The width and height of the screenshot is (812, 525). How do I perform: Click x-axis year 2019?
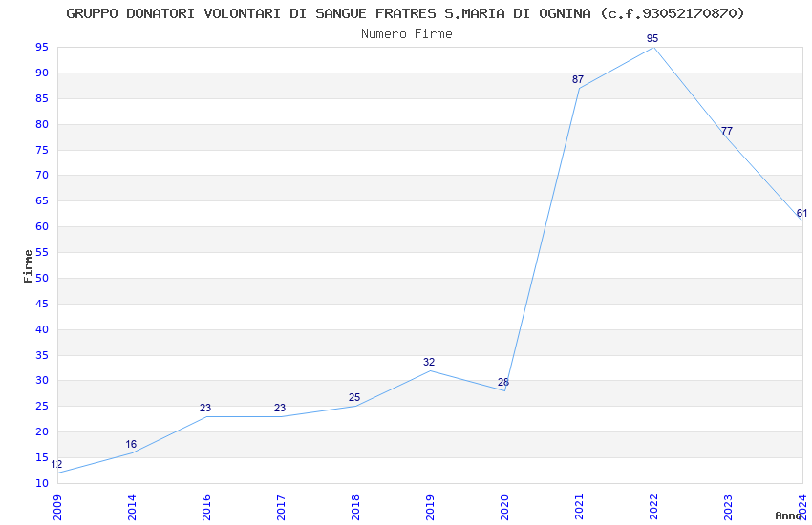coord(430,508)
